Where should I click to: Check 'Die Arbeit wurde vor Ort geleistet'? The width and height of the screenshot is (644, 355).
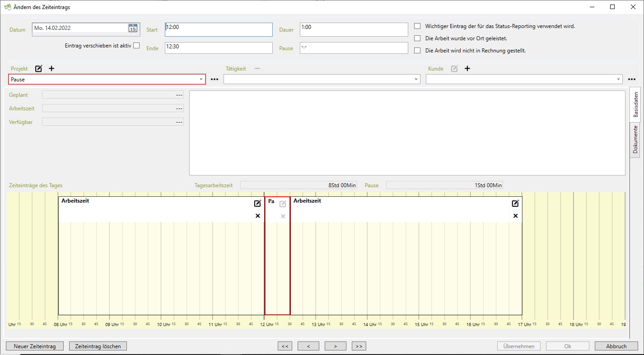click(417, 38)
